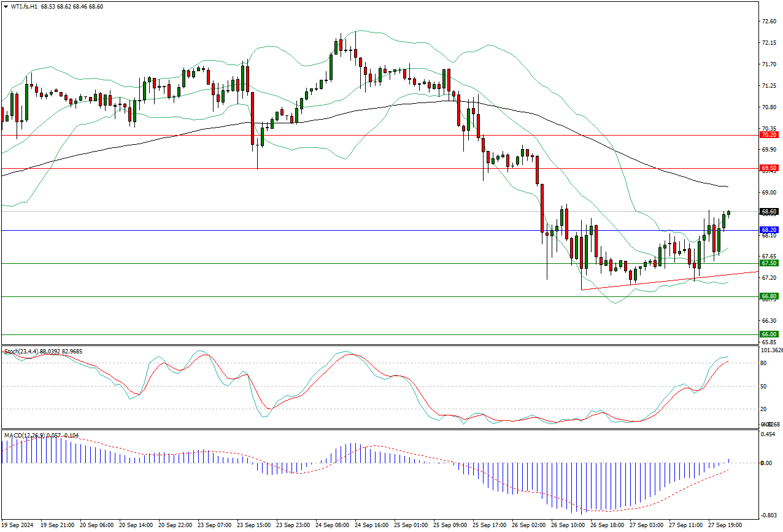Click the 80 level on Stochastic scale

(763, 363)
